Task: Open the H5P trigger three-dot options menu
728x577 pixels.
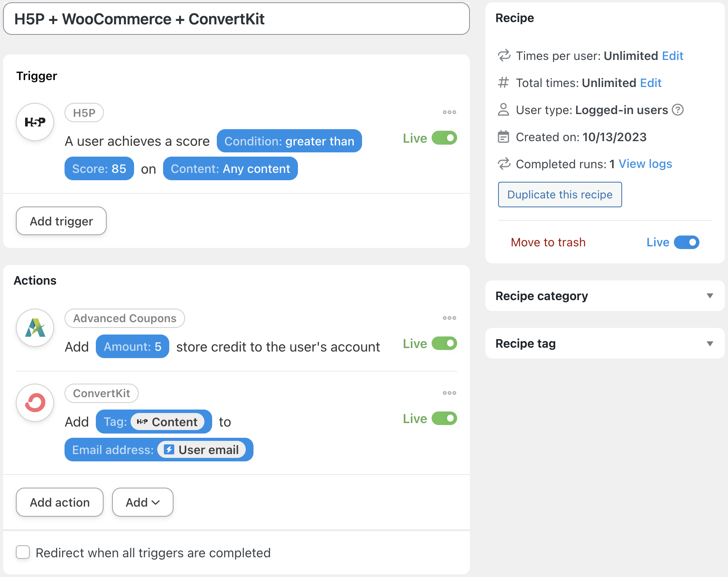Action: [449, 112]
